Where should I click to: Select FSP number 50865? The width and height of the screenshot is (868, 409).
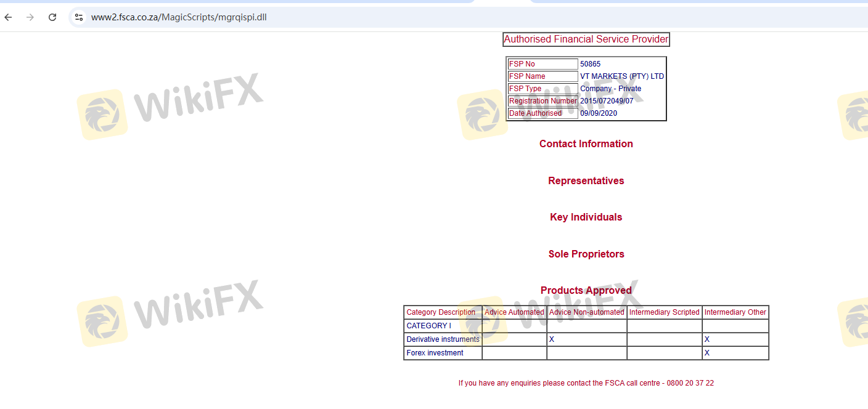pos(590,64)
